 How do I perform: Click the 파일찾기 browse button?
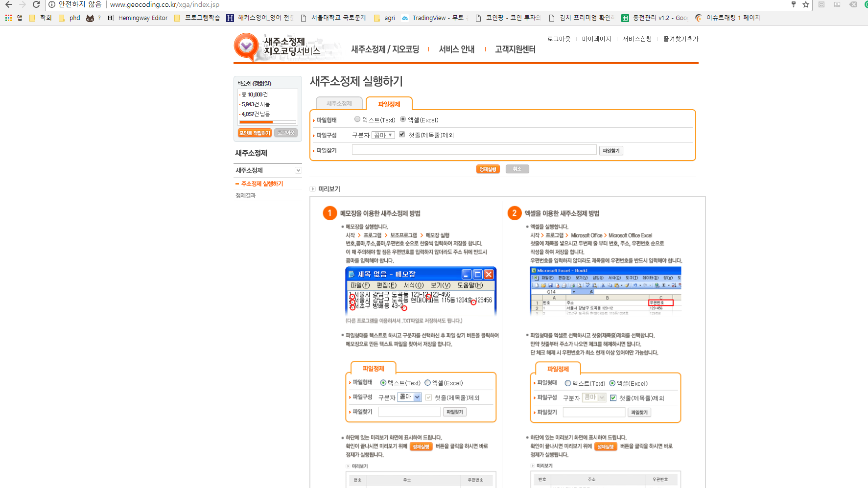tap(611, 150)
